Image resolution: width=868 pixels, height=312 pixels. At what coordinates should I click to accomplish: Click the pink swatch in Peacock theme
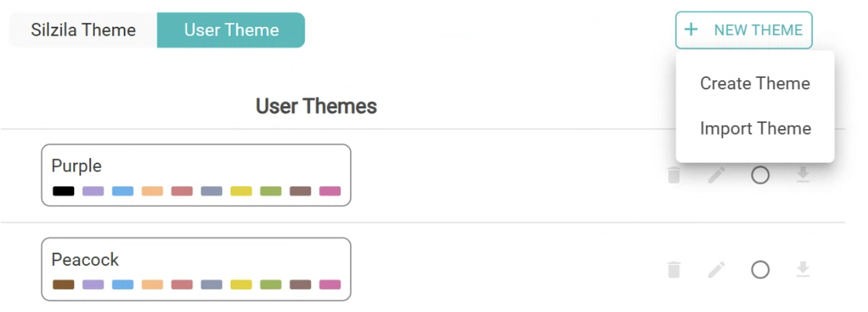[330, 284]
